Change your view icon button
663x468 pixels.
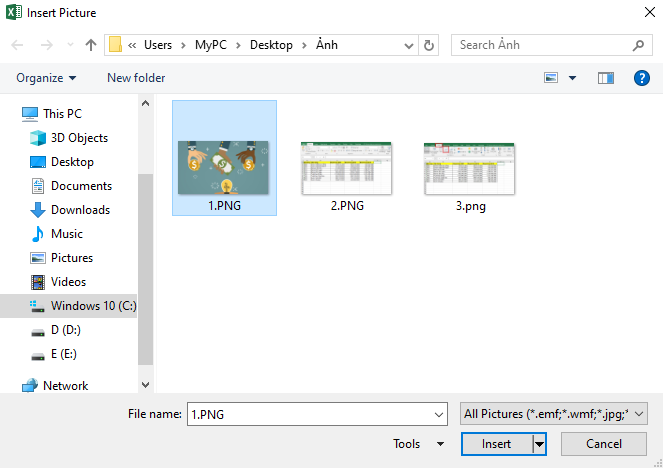pos(551,78)
